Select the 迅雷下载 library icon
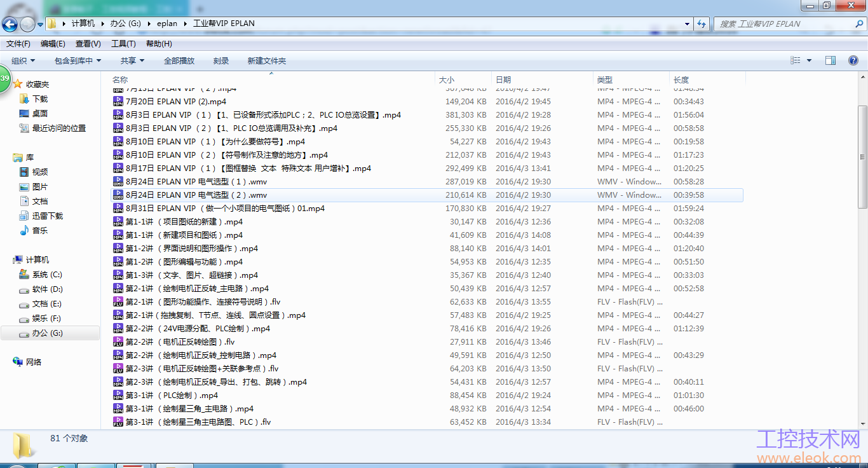Viewport: 868px width, 468px height. [x=24, y=216]
